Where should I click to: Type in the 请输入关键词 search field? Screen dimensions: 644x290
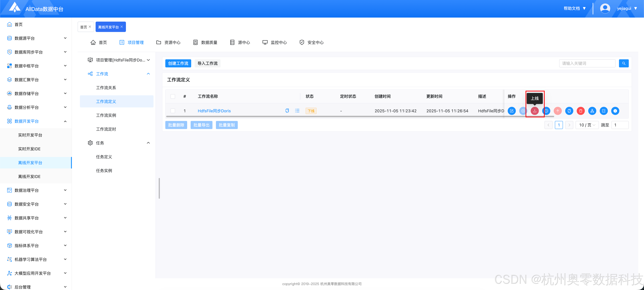pyautogui.click(x=587, y=63)
